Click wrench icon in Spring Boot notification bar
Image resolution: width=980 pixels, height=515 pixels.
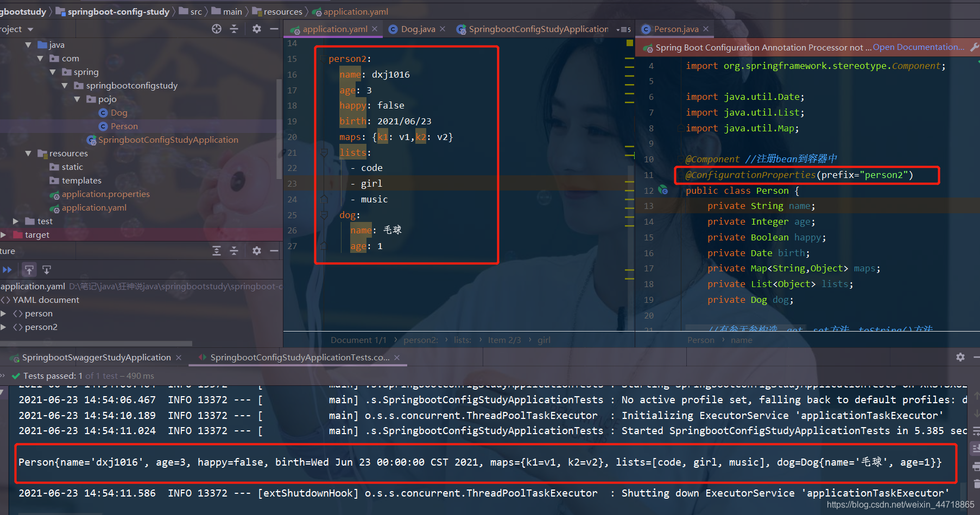975,48
